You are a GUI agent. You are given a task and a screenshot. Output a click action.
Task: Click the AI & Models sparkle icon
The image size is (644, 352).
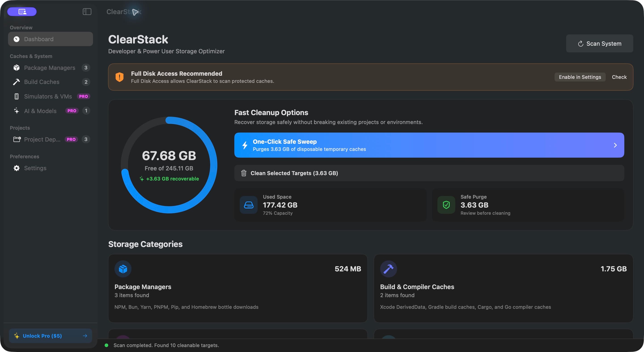(x=17, y=111)
